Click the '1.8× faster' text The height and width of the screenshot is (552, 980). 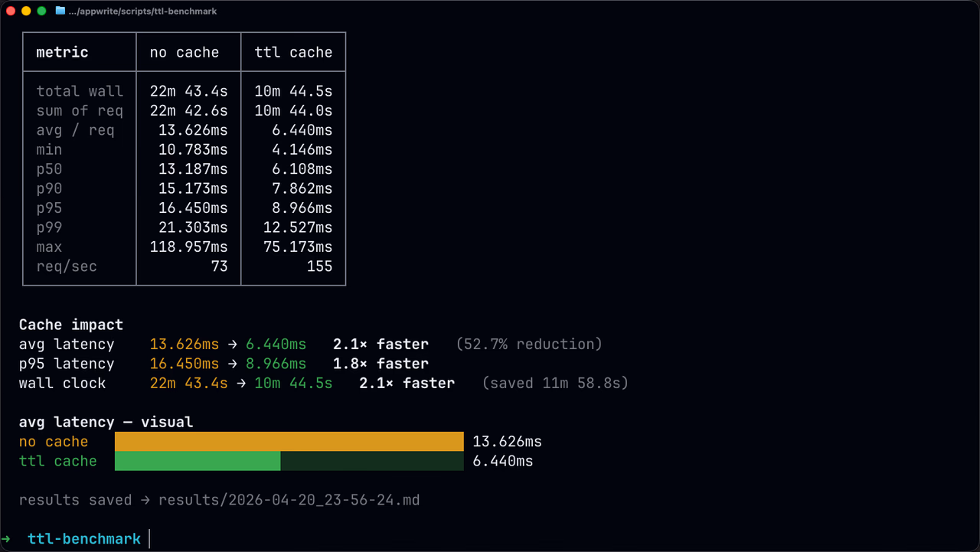pos(381,364)
